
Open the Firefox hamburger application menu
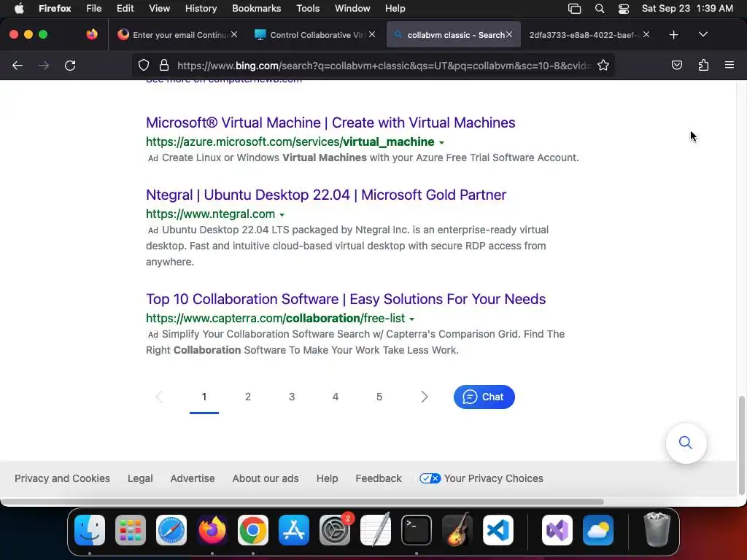pyautogui.click(x=729, y=65)
